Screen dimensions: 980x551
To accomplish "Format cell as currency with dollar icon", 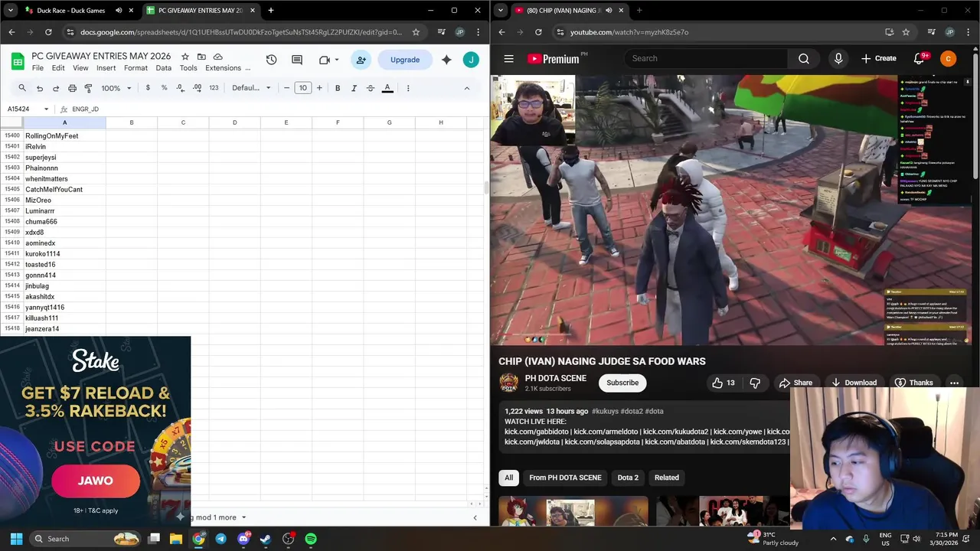I will click(x=148, y=88).
